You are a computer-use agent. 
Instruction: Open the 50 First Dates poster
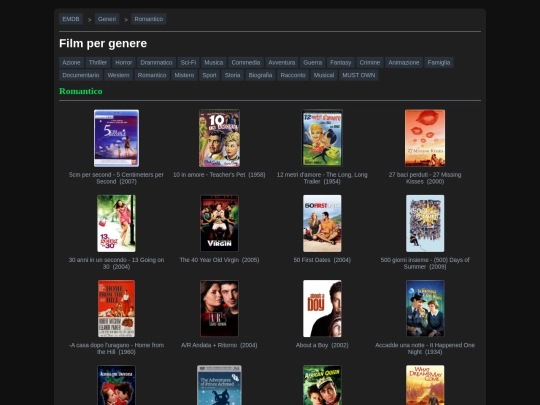click(322, 223)
